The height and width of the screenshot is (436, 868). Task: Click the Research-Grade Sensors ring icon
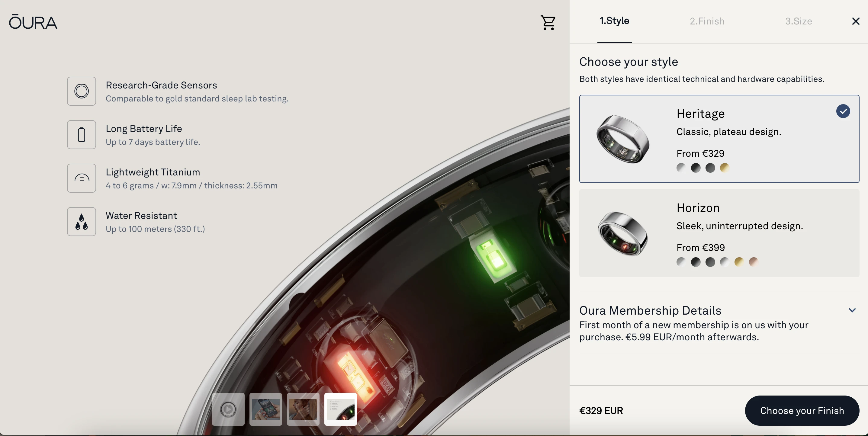pyautogui.click(x=82, y=91)
